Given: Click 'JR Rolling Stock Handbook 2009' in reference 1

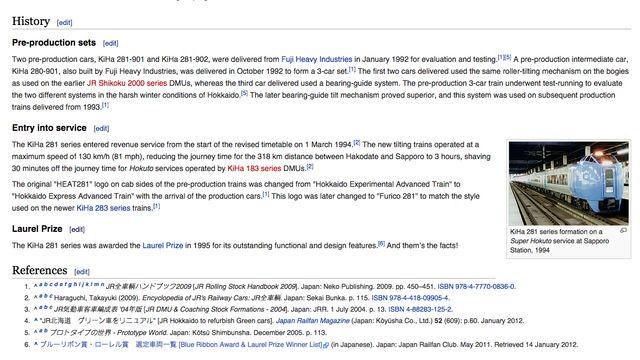Looking at the screenshot, I should click(x=246, y=287).
